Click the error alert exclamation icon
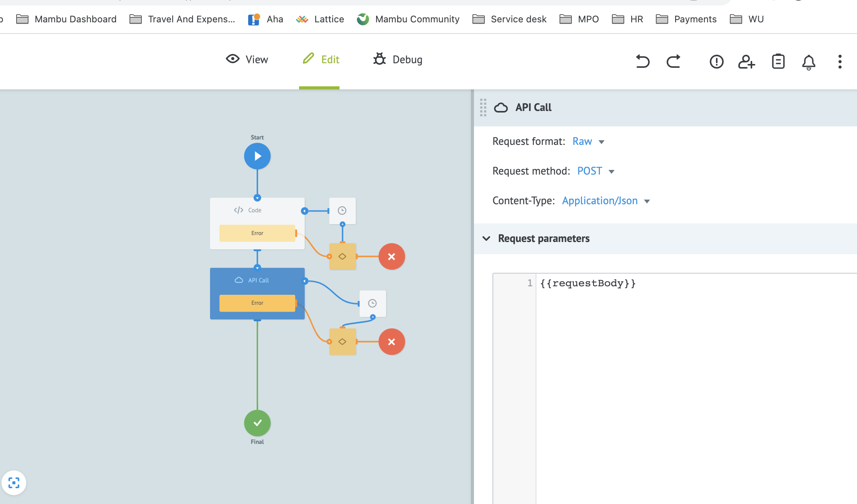 click(x=716, y=62)
